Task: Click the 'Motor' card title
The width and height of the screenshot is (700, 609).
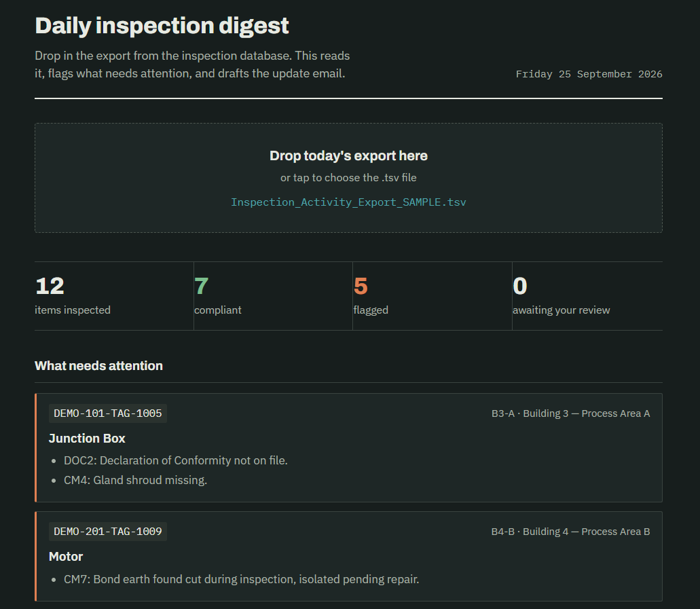Action: (66, 557)
